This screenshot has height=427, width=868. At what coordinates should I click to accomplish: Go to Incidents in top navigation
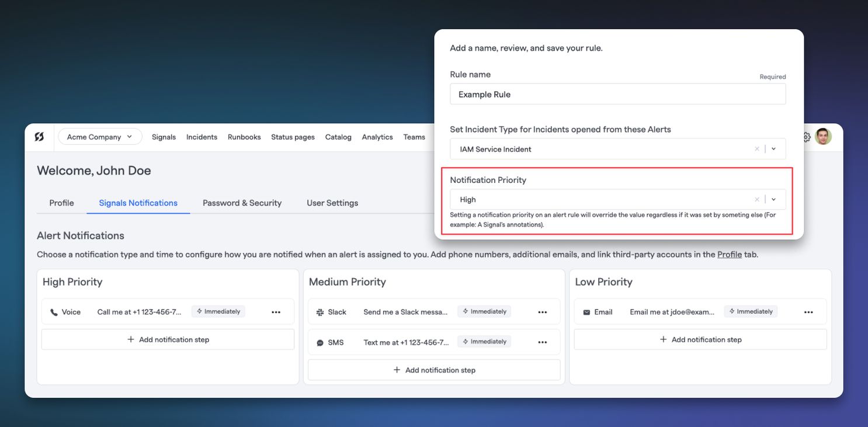click(x=202, y=137)
